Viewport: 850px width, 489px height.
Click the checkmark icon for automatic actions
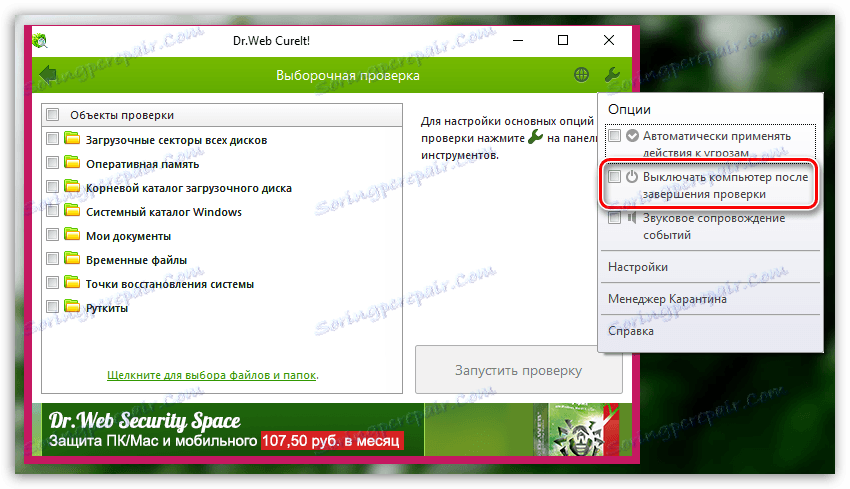[x=632, y=136]
